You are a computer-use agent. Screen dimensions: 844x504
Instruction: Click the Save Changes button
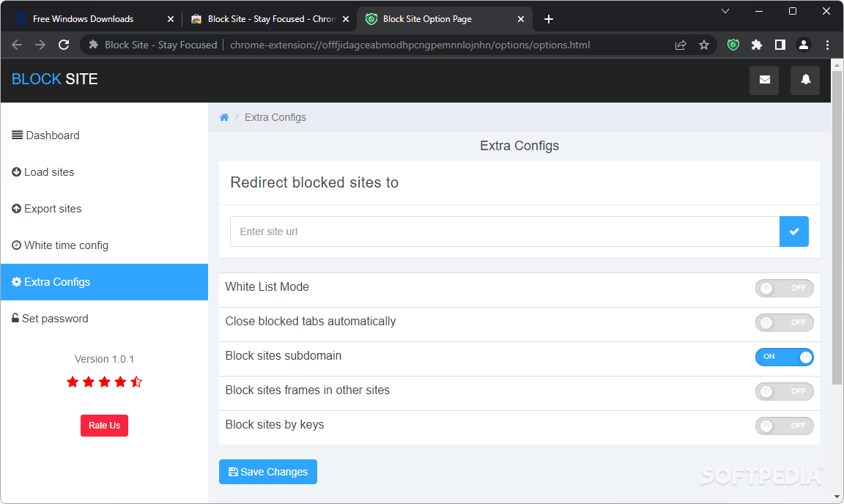267,472
